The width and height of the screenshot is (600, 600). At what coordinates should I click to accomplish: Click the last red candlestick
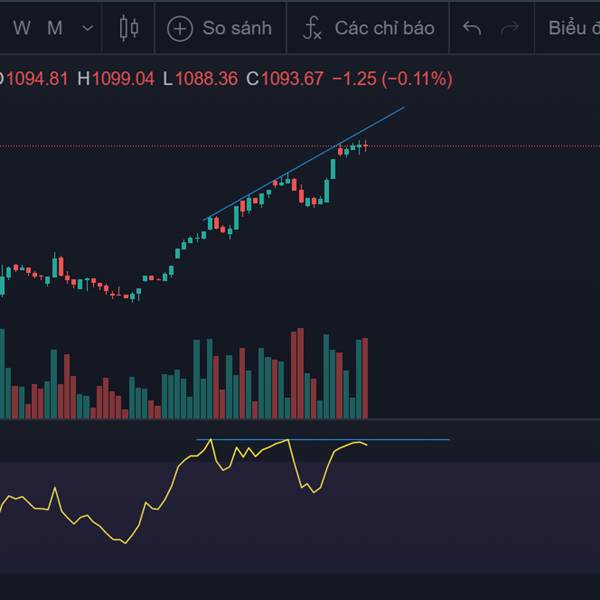366,146
